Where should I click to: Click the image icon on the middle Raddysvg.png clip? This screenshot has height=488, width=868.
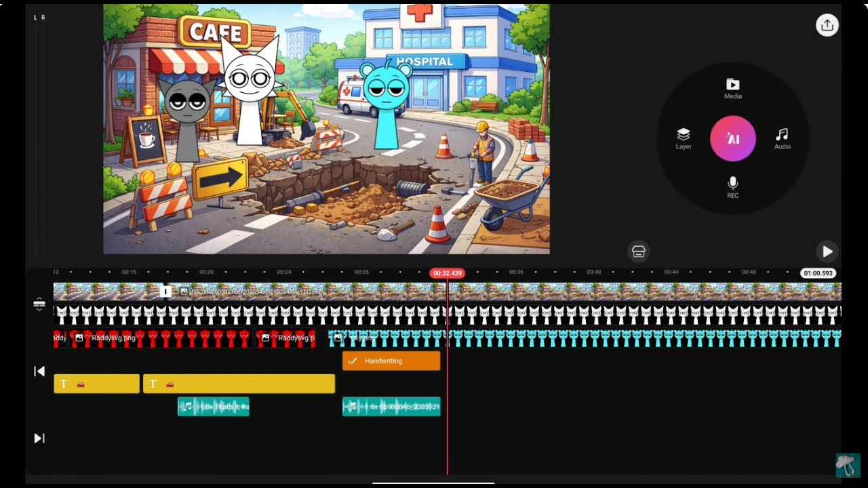pyautogui.click(x=79, y=338)
